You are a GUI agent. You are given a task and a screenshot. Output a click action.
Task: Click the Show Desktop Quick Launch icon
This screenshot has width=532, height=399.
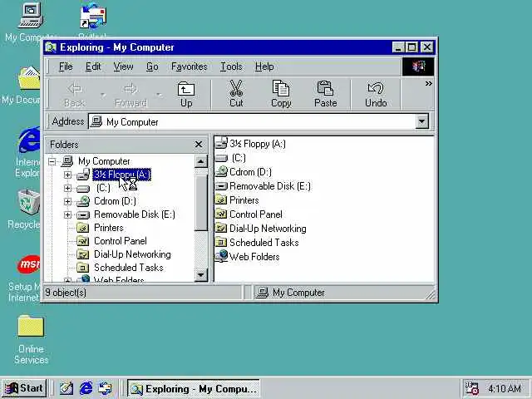tap(66, 388)
